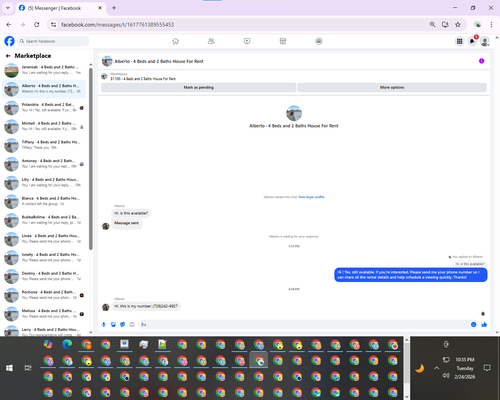The width and height of the screenshot is (500, 400).
Task: Send a thumbs up like
Action: 484,324
